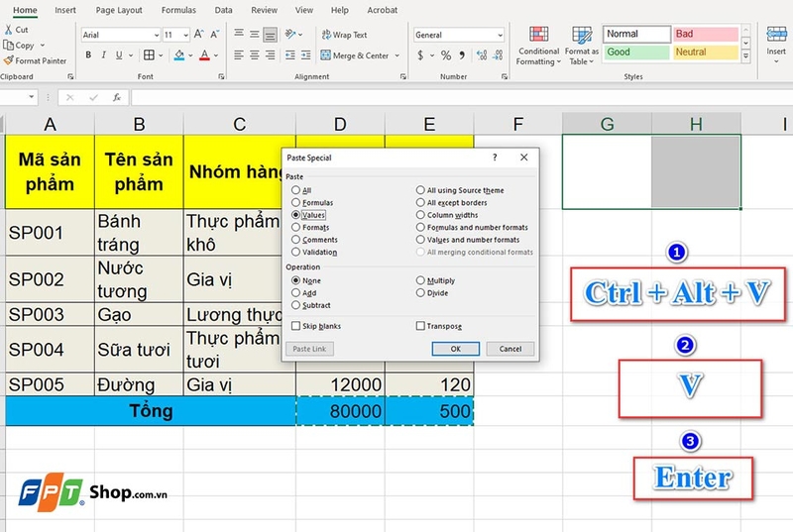
Task: Check the Transpose box
Action: pos(439,326)
